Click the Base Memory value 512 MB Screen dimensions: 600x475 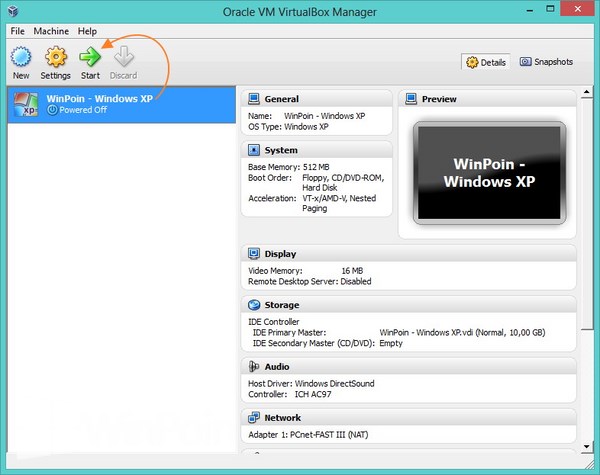tap(316, 167)
